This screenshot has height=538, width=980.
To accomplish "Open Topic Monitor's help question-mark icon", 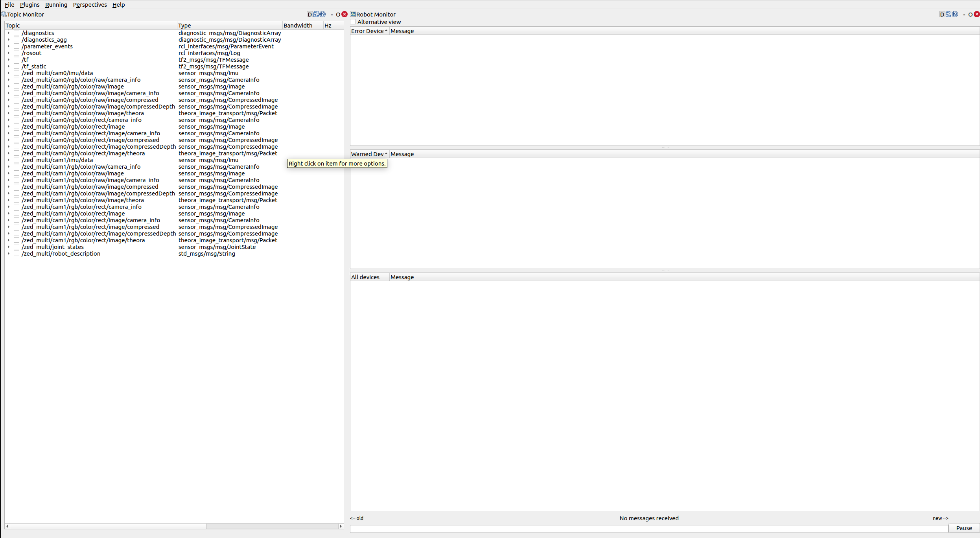I will tap(322, 15).
